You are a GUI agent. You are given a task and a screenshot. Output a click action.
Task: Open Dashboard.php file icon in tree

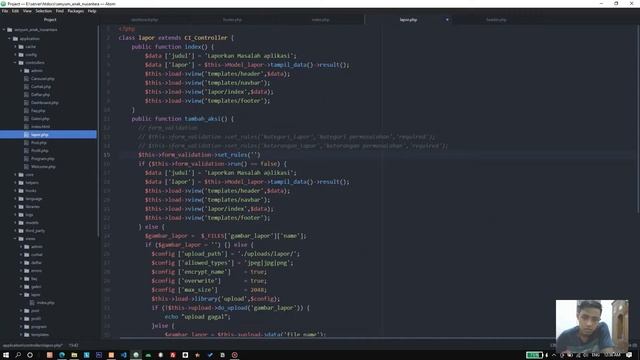[27, 103]
